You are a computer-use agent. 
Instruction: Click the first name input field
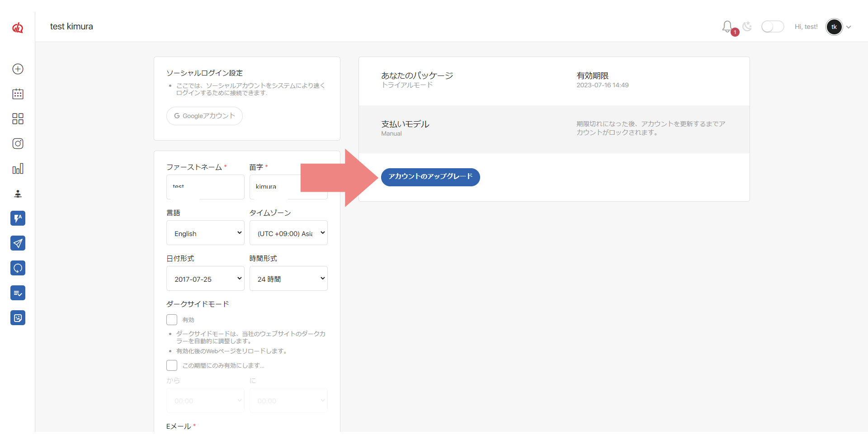(205, 187)
